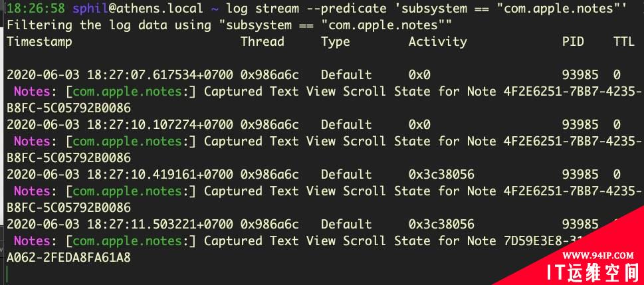The height and width of the screenshot is (285, 644).
Task: Click the PID column header
Action: click(x=573, y=41)
